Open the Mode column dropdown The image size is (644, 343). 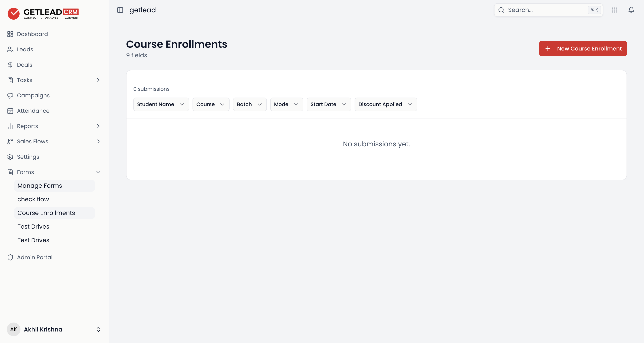286,104
